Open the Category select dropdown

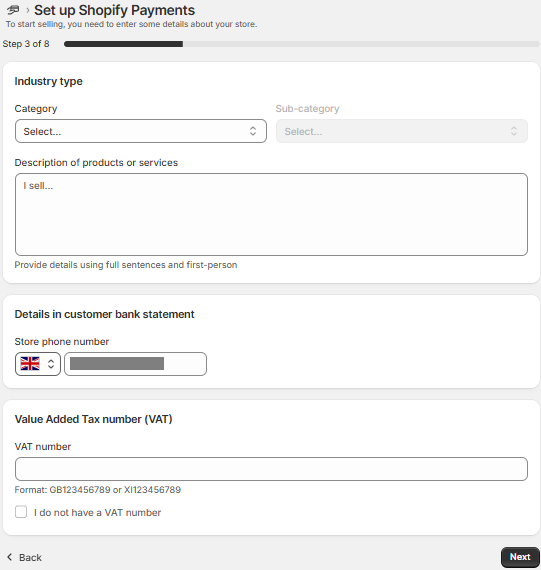pos(141,131)
